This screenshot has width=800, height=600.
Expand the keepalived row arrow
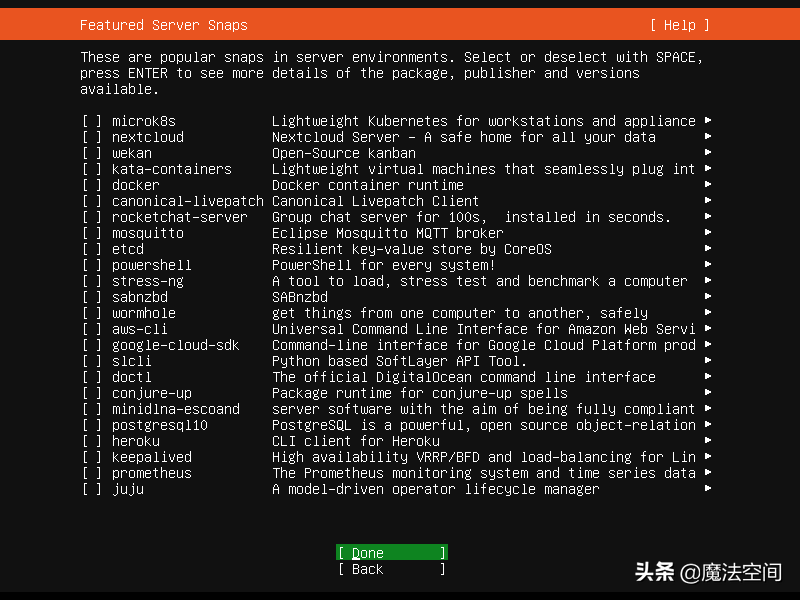[708, 456]
